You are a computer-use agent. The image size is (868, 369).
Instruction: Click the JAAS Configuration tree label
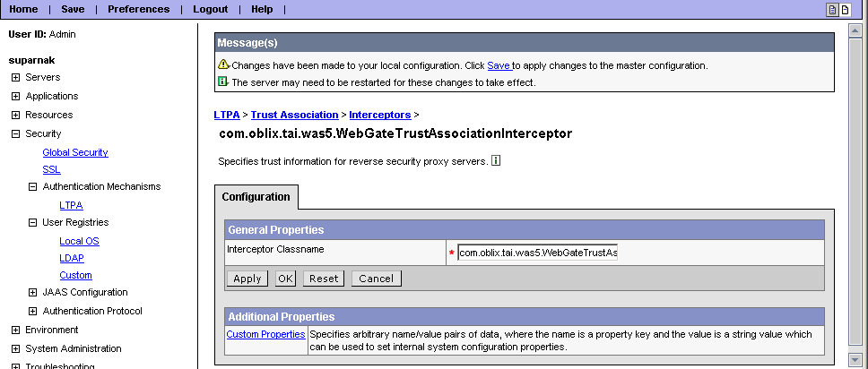[85, 292]
